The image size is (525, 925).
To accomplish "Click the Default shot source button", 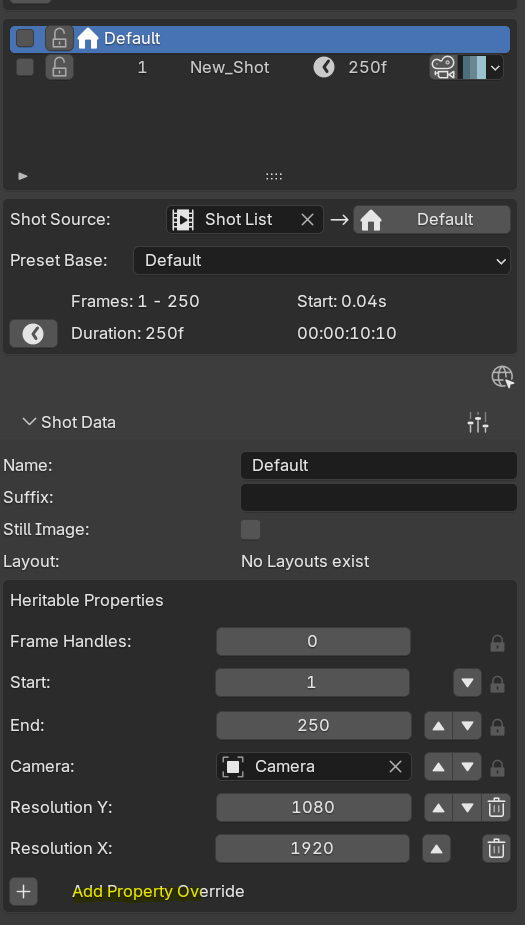I will pyautogui.click(x=432, y=219).
